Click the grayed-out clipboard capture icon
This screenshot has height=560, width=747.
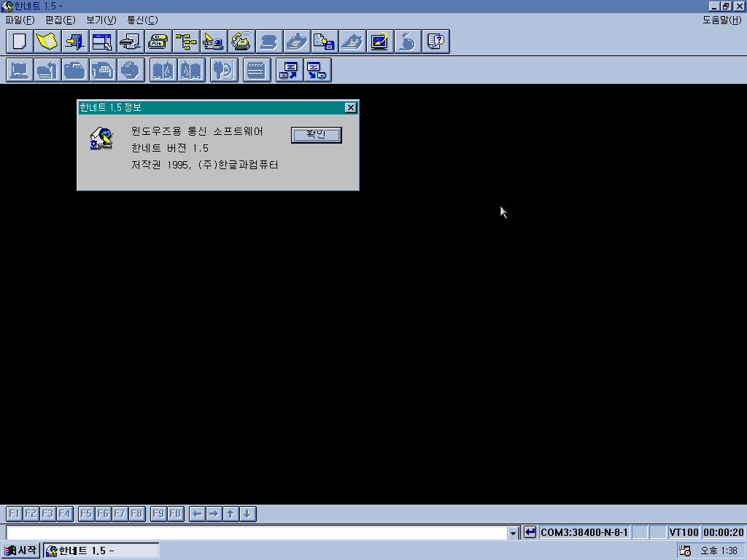(297, 42)
